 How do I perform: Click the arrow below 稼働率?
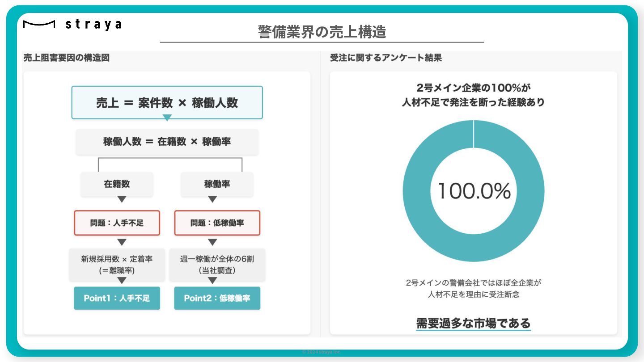pyautogui.click(x=212, y=199)
